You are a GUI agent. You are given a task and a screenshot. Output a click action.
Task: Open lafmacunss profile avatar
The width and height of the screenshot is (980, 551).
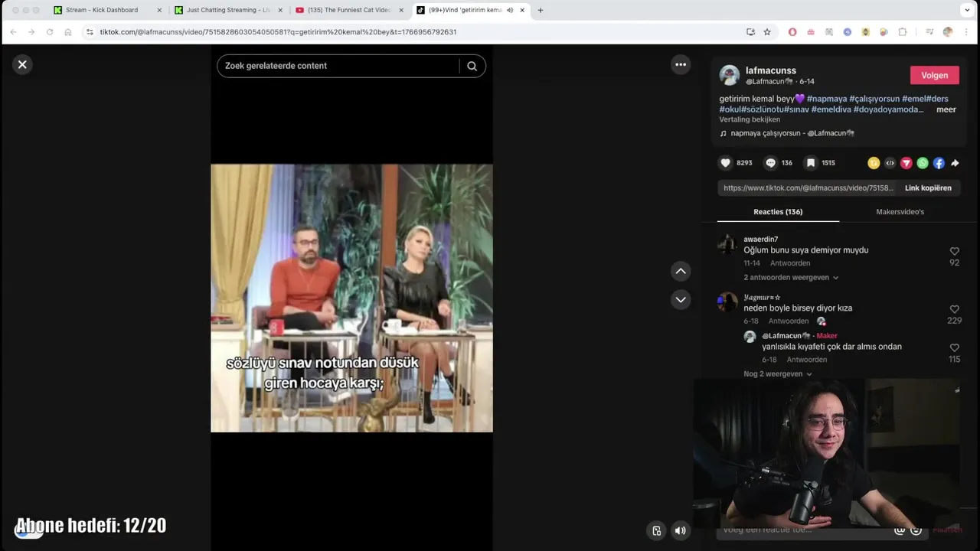730,75
